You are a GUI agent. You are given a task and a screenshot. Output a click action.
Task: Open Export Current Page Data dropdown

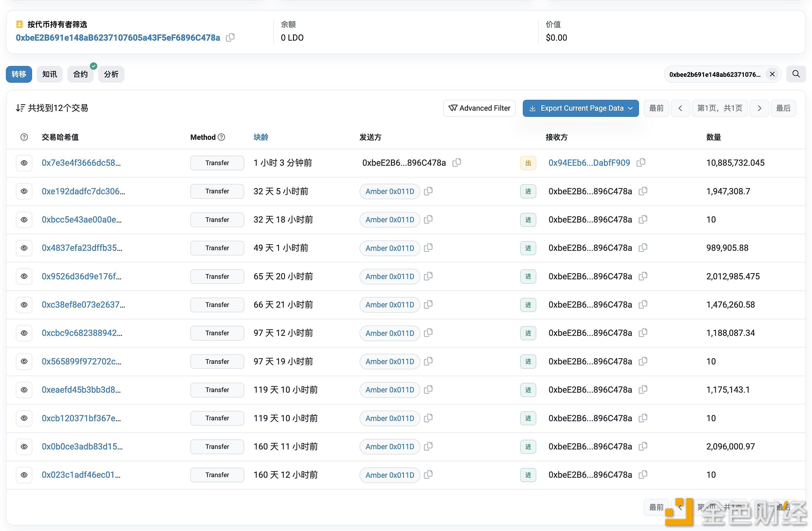(581, 108)
